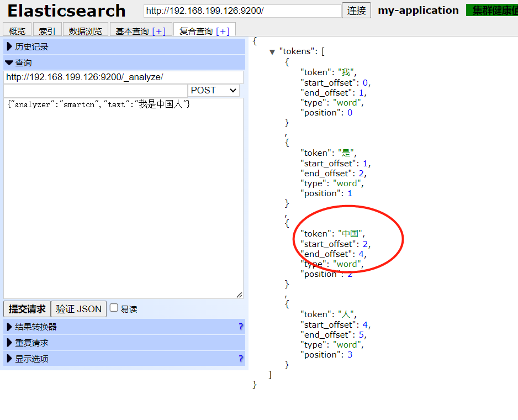Image resolution: width=518 pixels, height=420 pixels.
Task: Open the 数据浏览 tab
Action: [x=85, y=31]
